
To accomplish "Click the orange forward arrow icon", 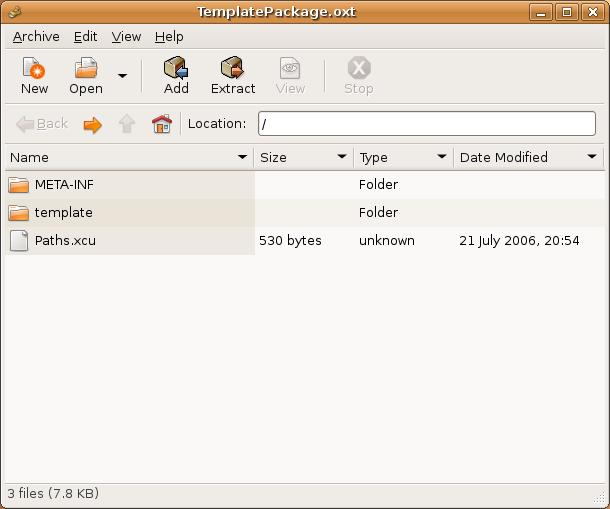I will pyautogui.click(x=92, y=124).
